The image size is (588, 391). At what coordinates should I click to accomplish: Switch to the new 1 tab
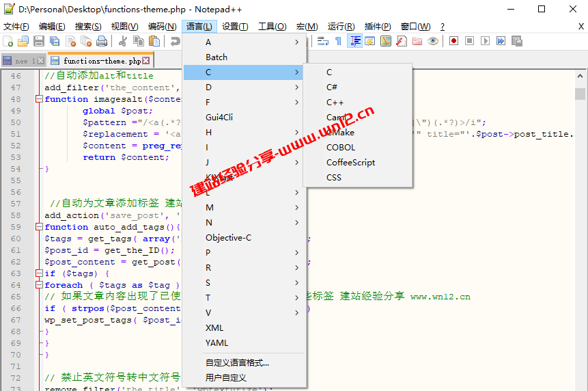(x=23, y=61)
